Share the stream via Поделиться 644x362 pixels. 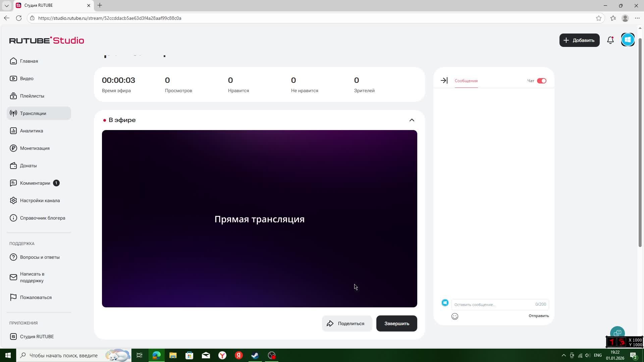[x=347, y=323]
